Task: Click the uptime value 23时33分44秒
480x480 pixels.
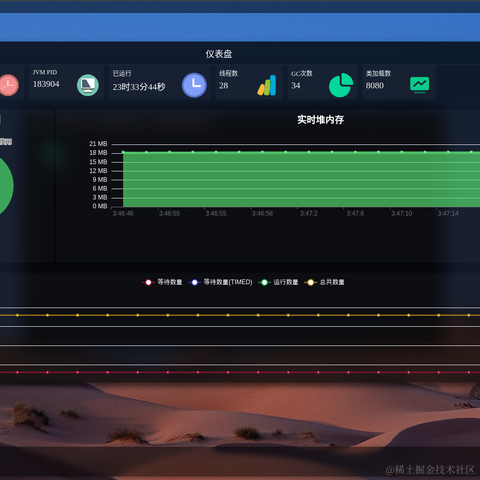Action: (x=139, y=87)
